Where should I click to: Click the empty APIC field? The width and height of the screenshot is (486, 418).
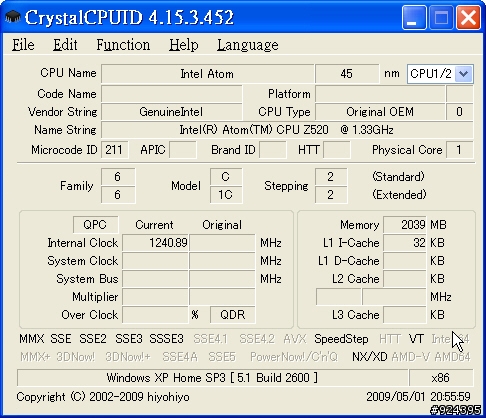click(x=183, y=150)
